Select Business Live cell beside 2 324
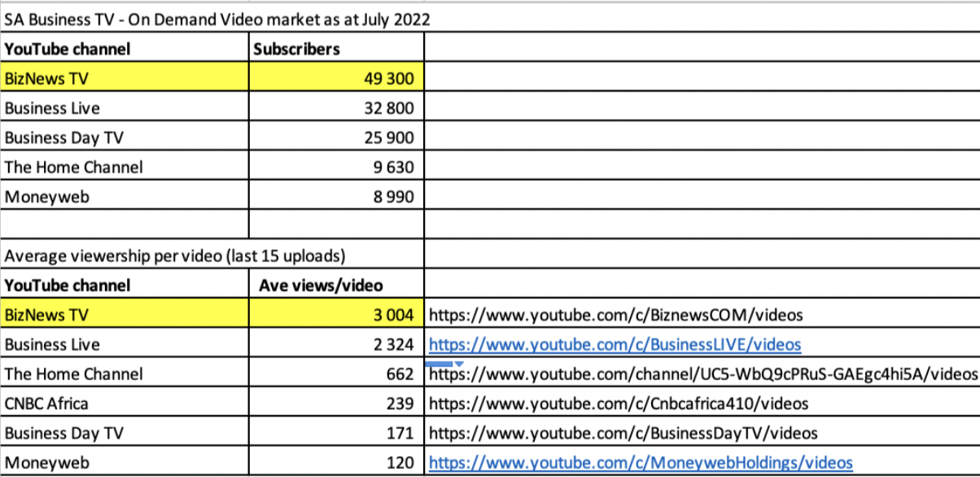Viewport: 980px width, 477px height. coord(125,344)
